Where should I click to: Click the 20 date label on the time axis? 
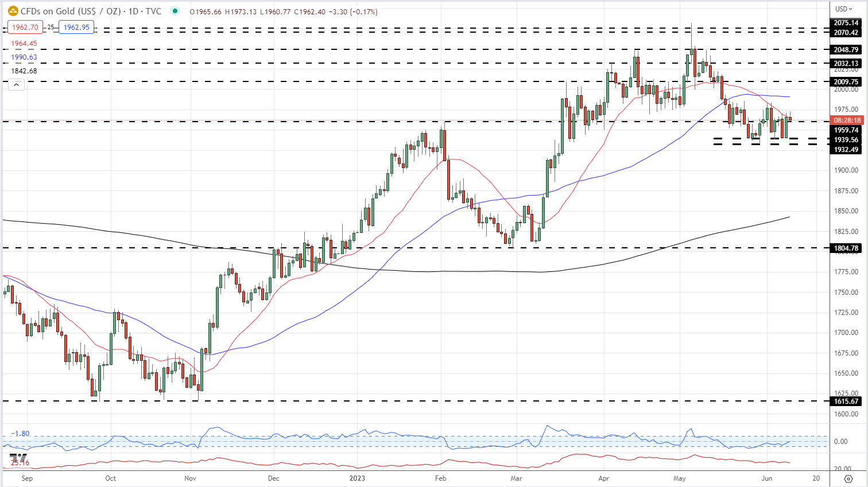(817, 478)
